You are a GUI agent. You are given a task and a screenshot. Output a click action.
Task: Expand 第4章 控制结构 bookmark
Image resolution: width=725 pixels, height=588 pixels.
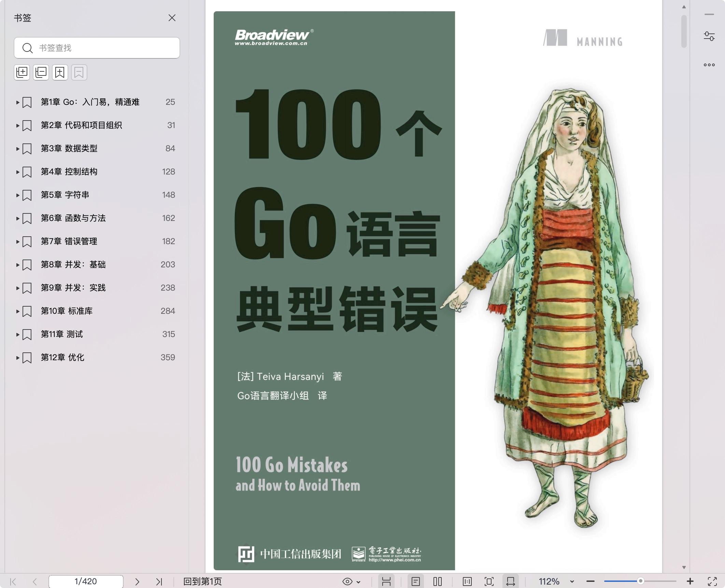click(x=17, y=172)
